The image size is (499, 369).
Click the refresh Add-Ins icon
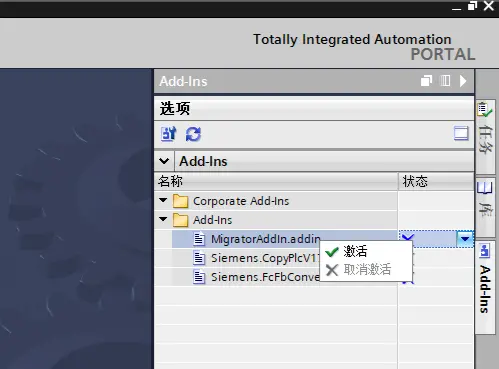pyautogui.click(x=193, y=134)
